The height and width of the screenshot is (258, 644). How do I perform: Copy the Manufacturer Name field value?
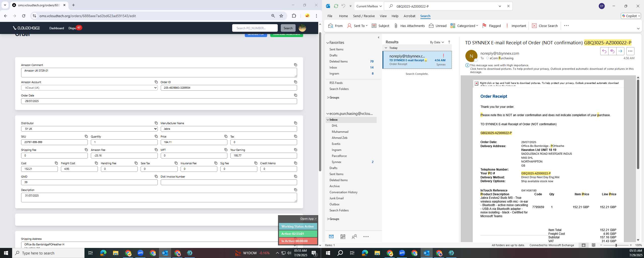click(x=296, y=123)
